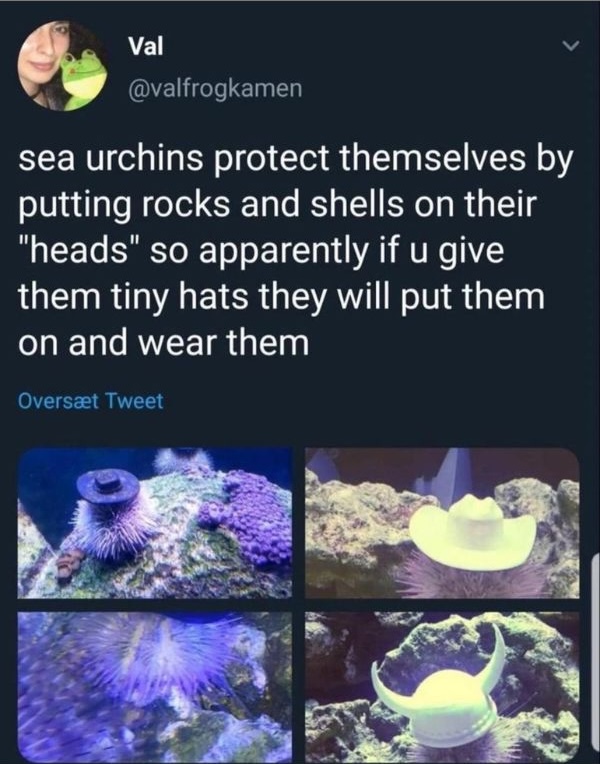Open Val's round profile picture
Viewport: 600px width, 764px height.
pos(62,66)
